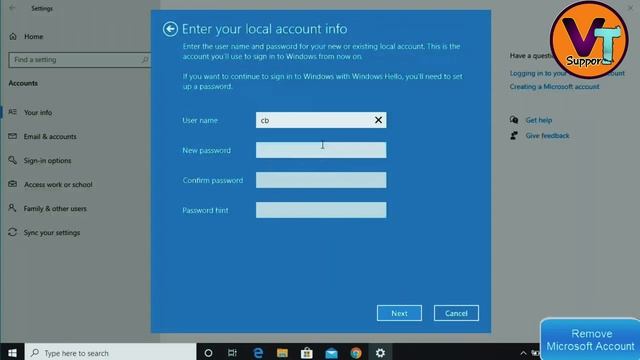Viewport: 640px width, 360px height.
Task: Show hidden tray icons chevron
Action: pyautogui.click(x=523, y=353)
